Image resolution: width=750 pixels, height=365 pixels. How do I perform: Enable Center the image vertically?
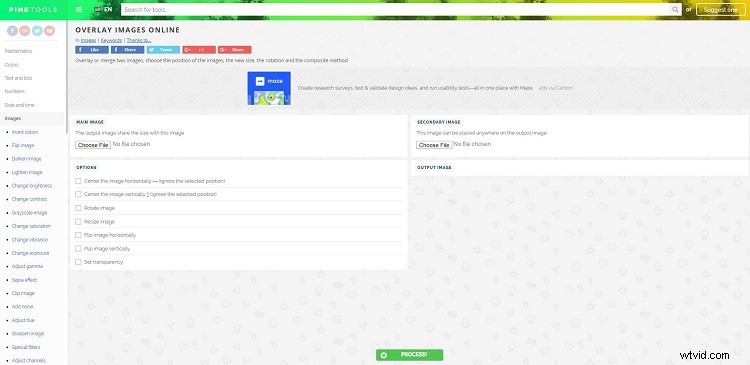pos(78,194)
